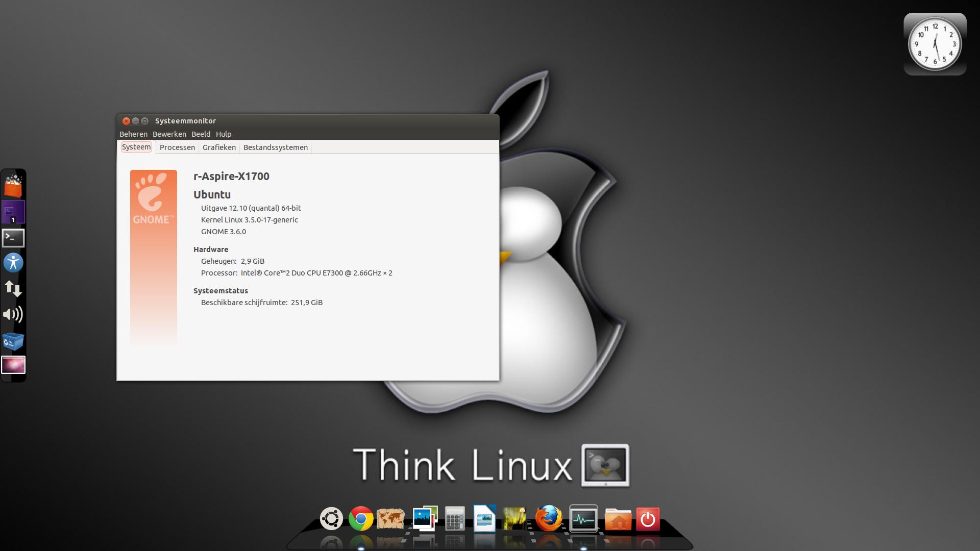Click the Systeemstatus section heading
The width and height of the screenshot is (980, 551).
[220, 291]
